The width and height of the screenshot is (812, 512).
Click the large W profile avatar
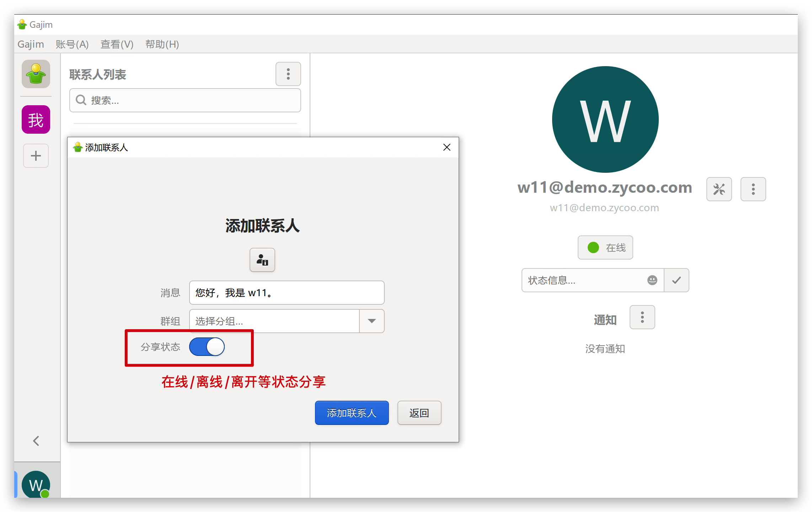click(605, 119)
